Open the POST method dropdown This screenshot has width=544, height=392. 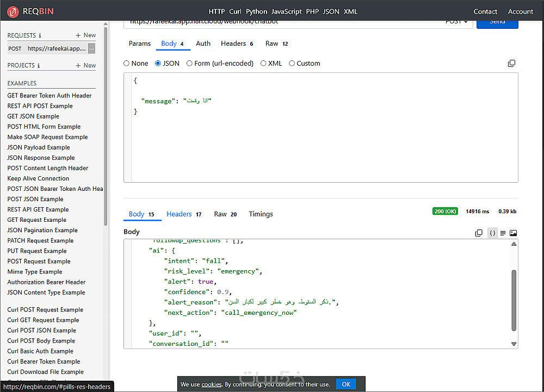click(456, 22)
